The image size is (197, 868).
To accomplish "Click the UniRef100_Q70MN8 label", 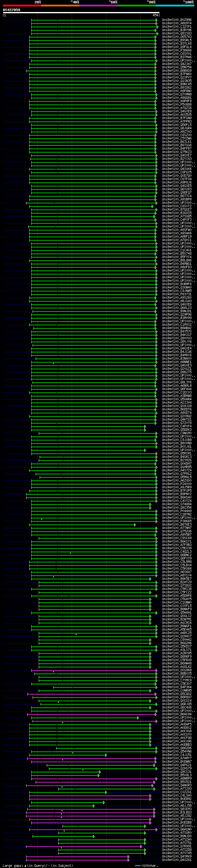I will coord(177,94).
